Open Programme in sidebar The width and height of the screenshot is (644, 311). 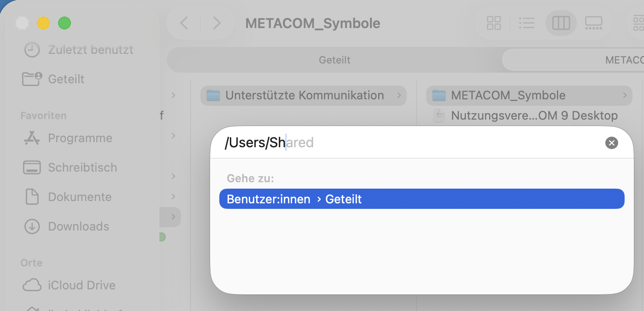[x=80, y=138]
